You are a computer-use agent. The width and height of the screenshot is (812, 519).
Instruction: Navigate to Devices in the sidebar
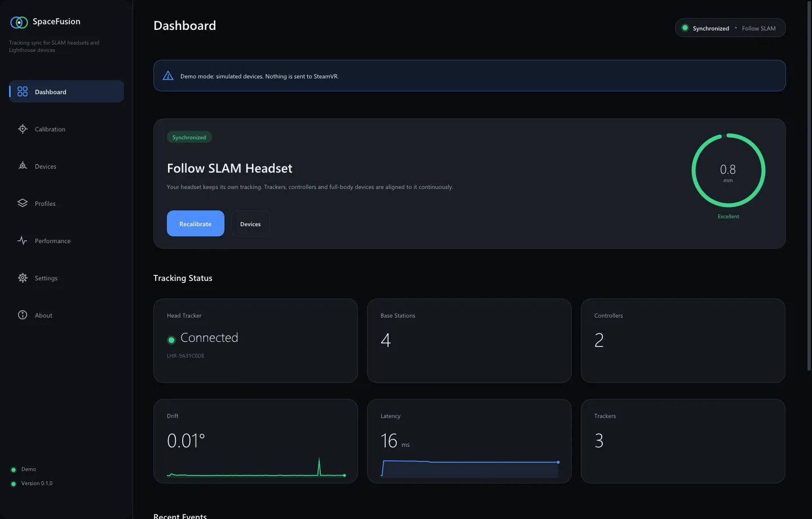click(67, 166)
